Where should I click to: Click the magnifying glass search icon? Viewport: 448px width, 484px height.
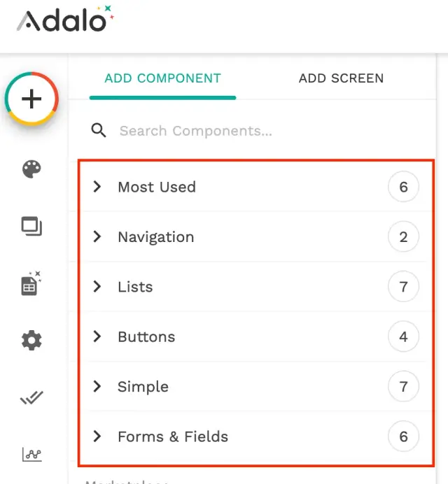coord(99,130)
